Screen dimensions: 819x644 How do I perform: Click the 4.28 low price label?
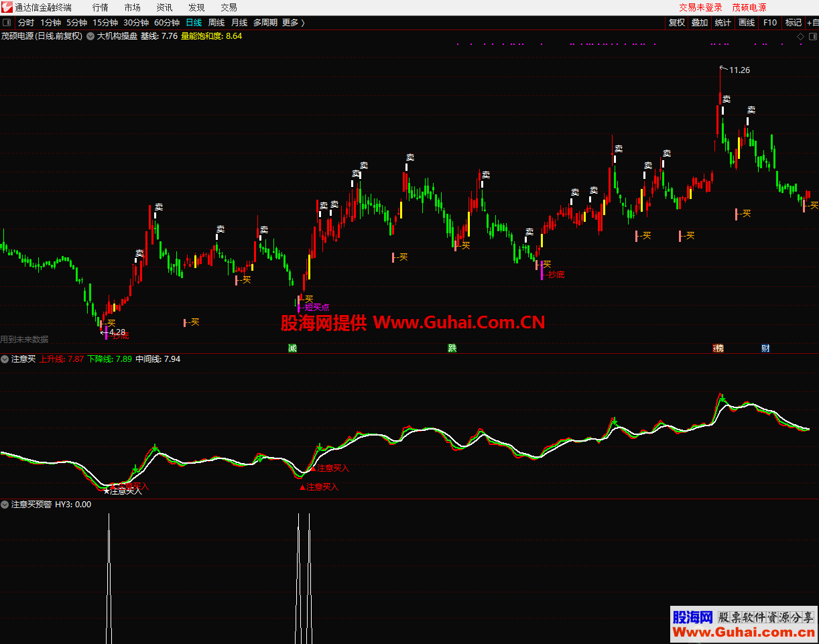point(117,332)
